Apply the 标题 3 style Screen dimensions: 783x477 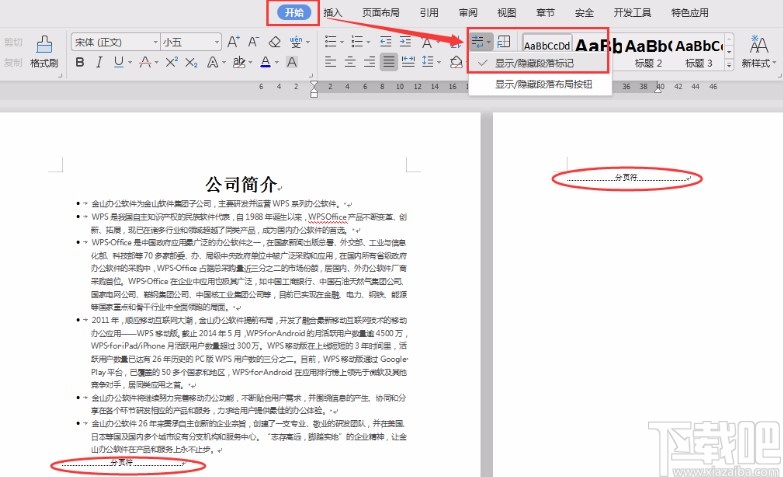pos(699,52)
